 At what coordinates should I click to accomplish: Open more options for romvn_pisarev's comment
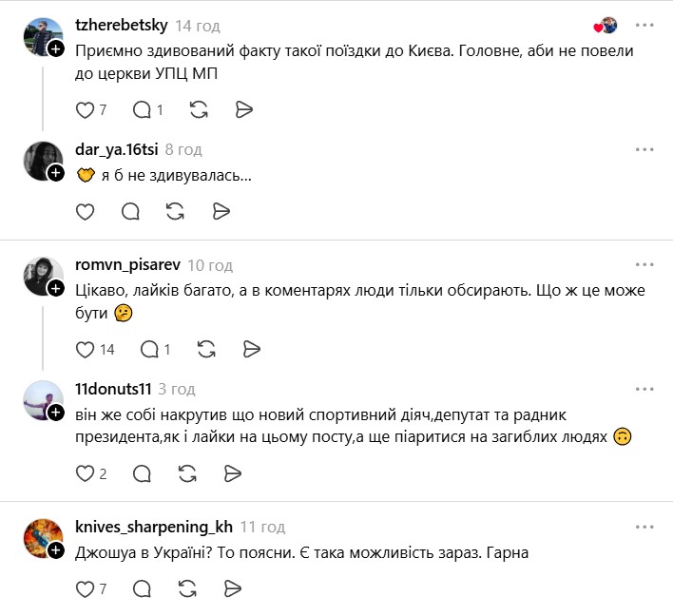point(645,265)
